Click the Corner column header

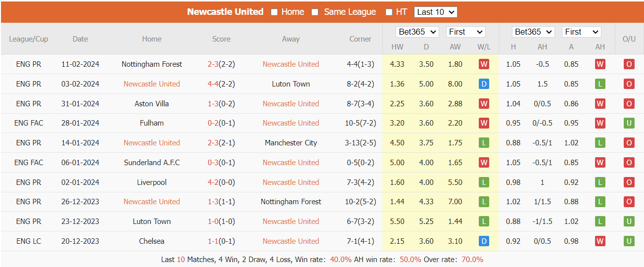coord(360,39)
